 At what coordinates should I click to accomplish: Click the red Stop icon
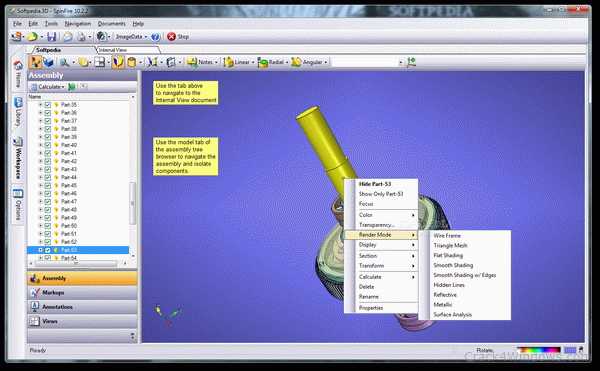[x=171, y=37]
